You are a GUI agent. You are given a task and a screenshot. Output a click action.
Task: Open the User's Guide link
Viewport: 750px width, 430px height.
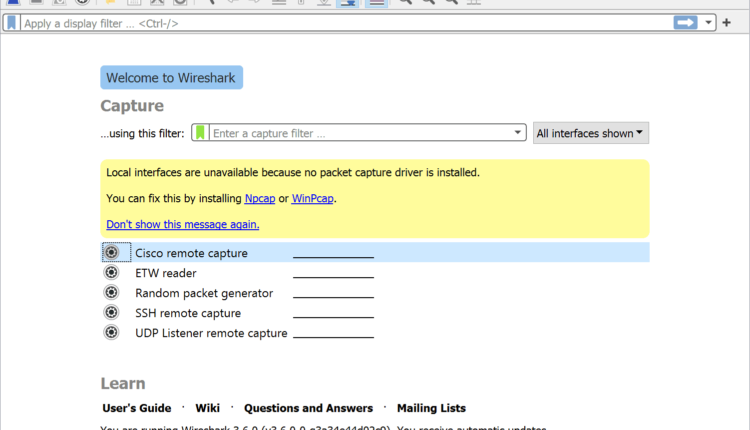(x=137, y=408)
